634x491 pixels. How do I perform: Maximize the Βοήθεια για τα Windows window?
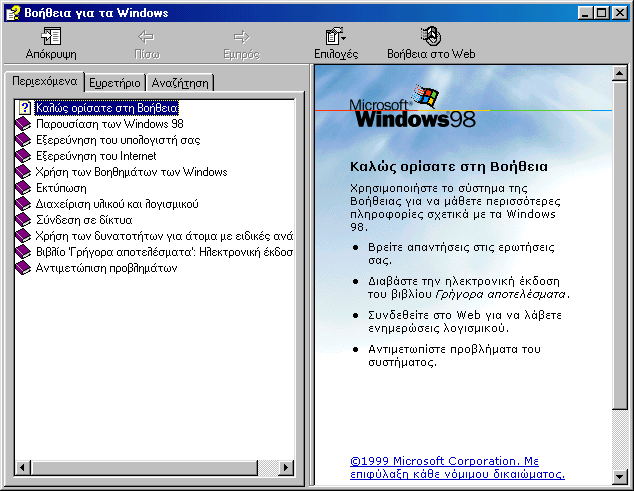[601, 13]
